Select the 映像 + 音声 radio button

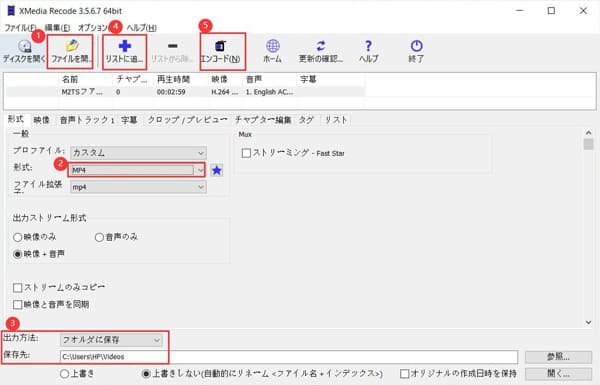(18, 254)
